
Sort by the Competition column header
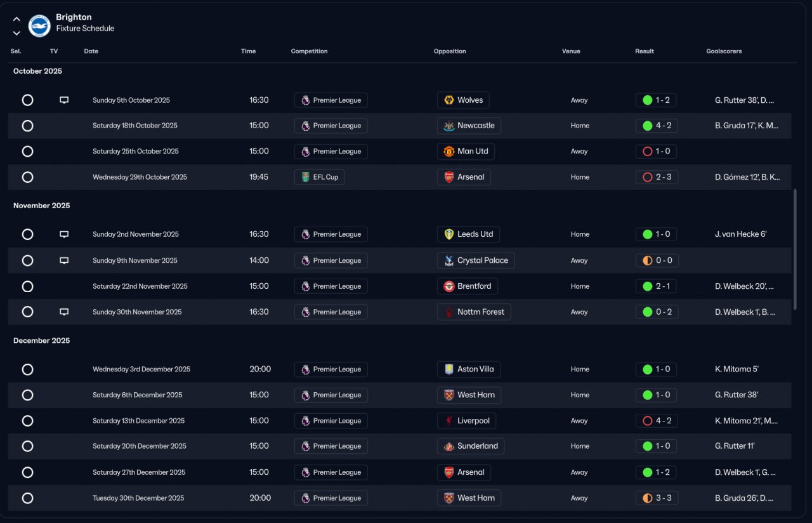309,51
